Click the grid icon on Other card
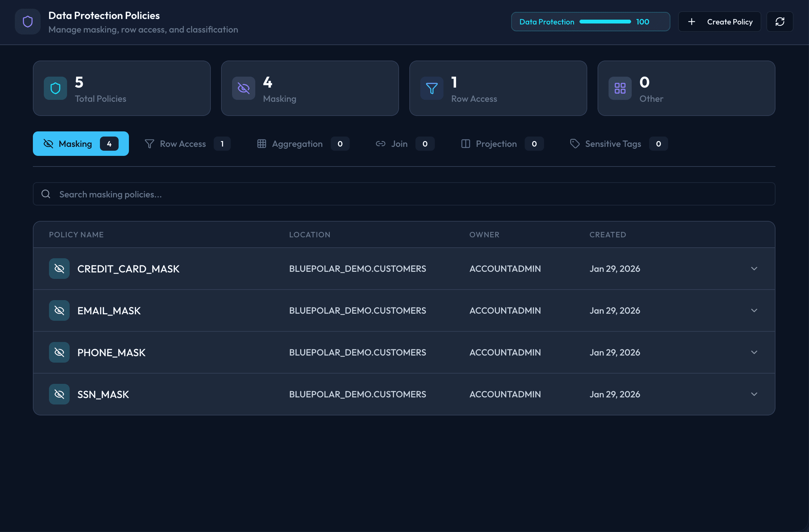Image resolution: width=809 pixels, height=532 pixels. tap(620, 88)
